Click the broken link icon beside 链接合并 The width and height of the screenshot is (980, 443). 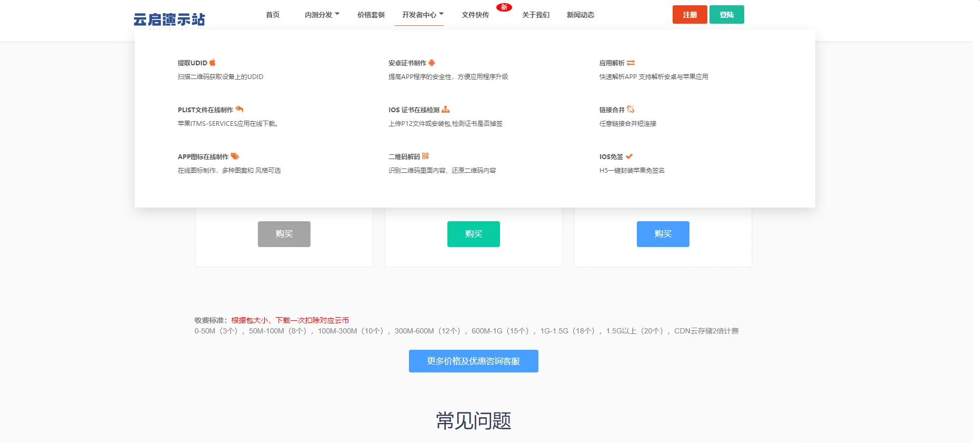click(631, 110)
